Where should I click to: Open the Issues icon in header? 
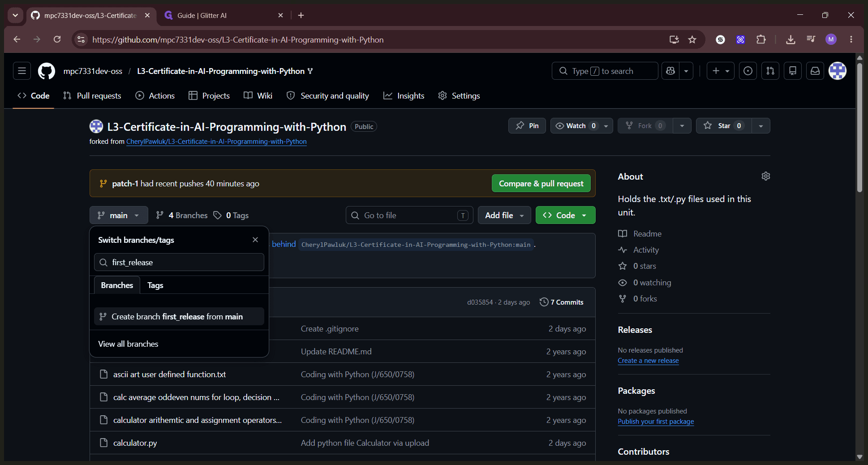point(748,71)
